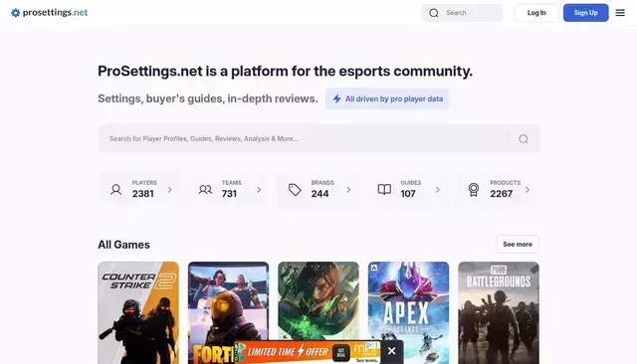This screenshot has height=364, width=637.
Task: Click the magnifier icon in header search
Action: (x=434, y=13)
